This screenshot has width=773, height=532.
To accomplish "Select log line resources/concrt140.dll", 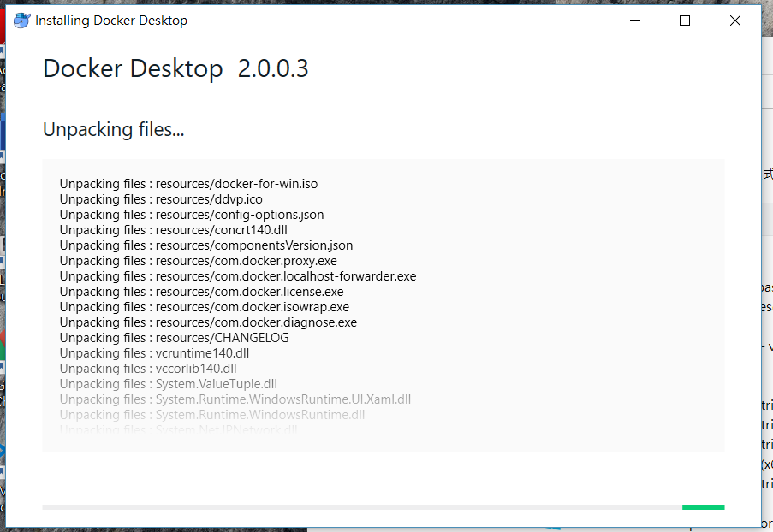I will 174,230.
